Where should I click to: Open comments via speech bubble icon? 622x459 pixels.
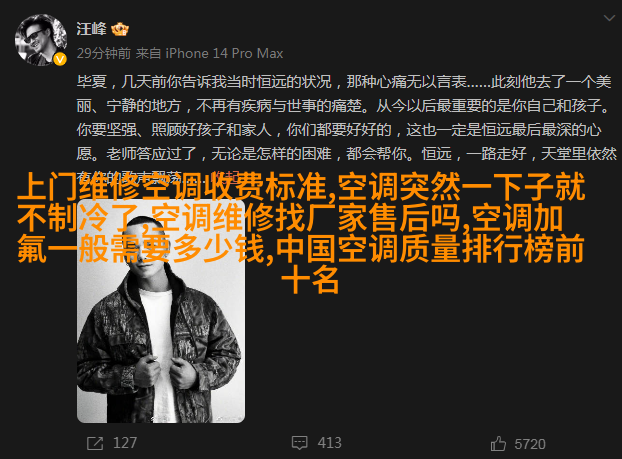click(x=299, y=443)
